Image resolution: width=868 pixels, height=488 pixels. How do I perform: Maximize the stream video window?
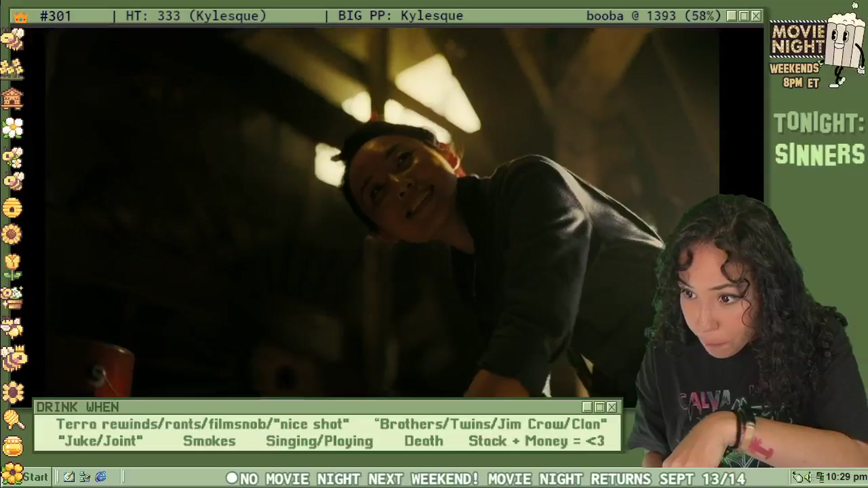click(744, 16)
